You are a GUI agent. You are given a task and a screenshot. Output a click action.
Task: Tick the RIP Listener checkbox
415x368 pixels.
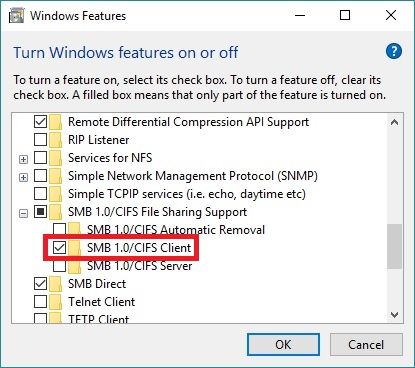[x=41, y=140]
